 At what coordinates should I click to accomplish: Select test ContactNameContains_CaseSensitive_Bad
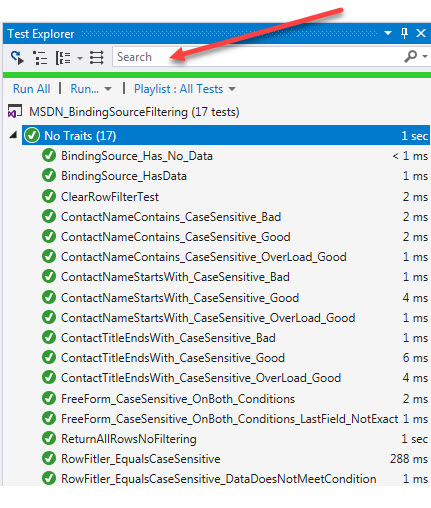(171, 217)
